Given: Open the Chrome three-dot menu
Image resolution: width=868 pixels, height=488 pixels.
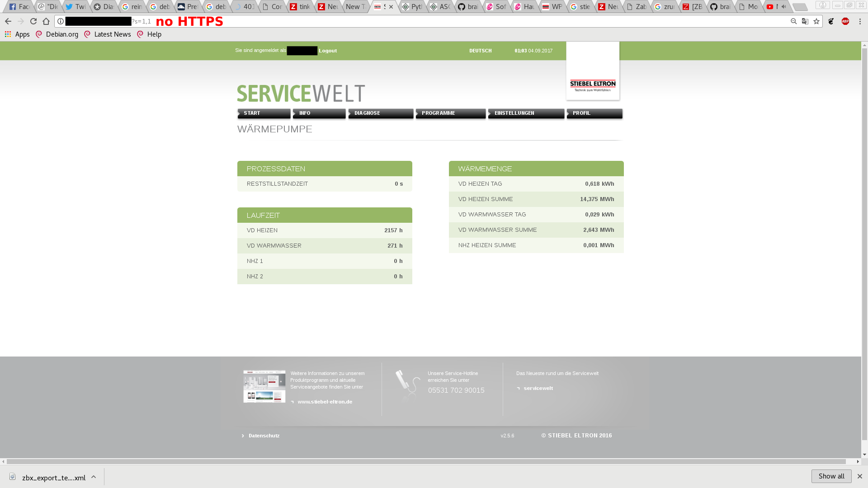Looking at the screenshot, I should pos(860,21).
